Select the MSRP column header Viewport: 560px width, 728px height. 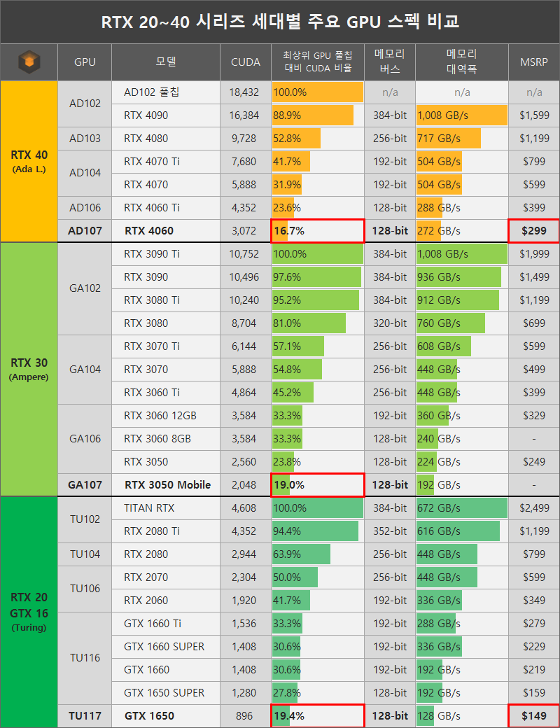[534, 62]
